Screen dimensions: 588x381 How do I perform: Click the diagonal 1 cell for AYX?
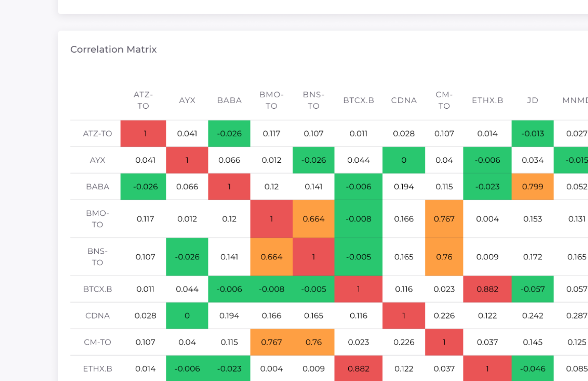tap(187, 160)
